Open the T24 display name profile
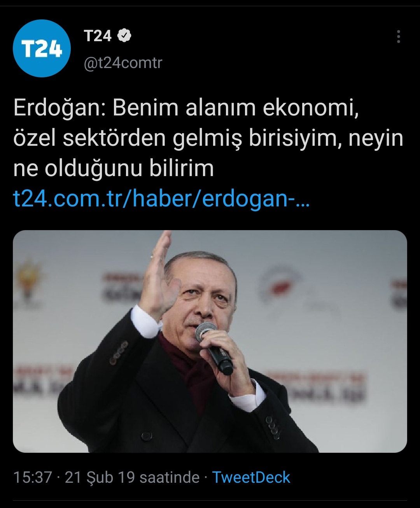The height and width of the screenshot is (508, 420). 98,36
